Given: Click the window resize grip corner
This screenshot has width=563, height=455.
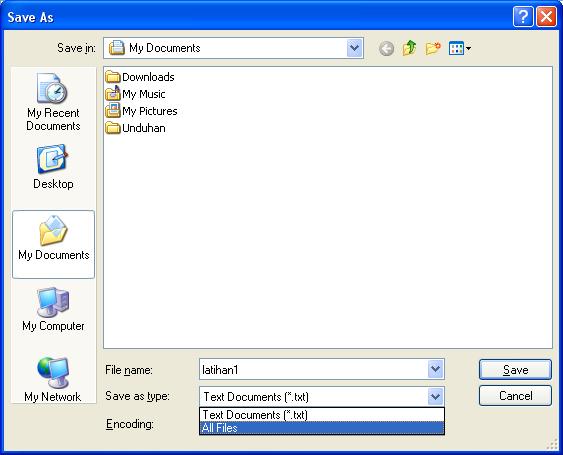Looking at the screenshot, I should [553, 445].
